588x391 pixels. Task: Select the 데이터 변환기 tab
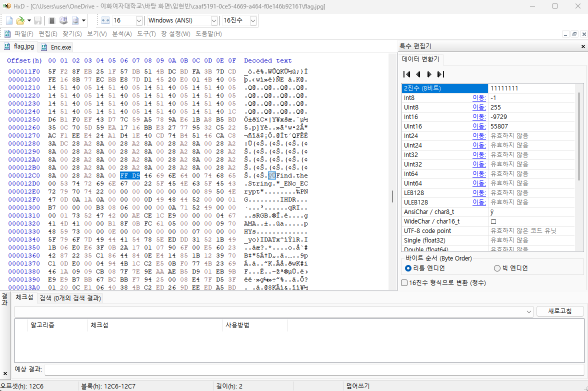click(420, 59)
